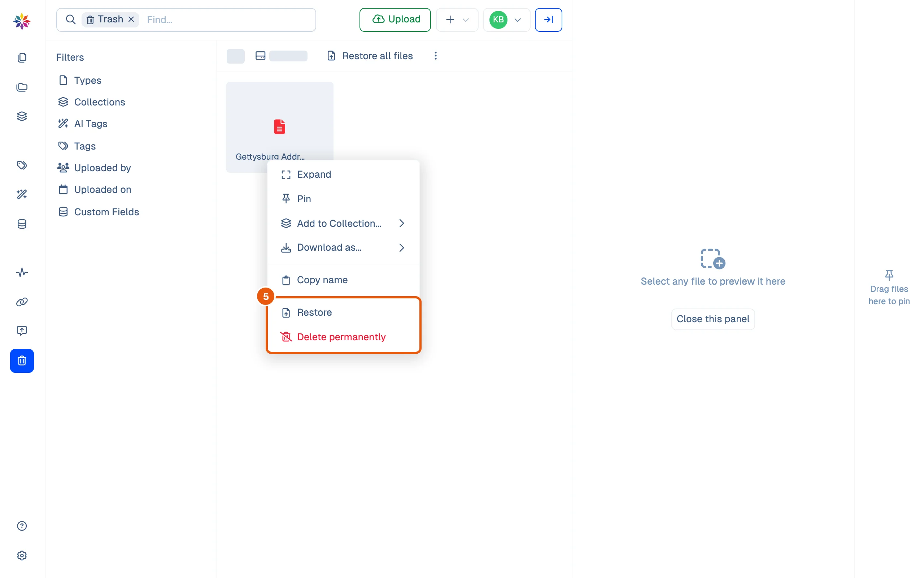Screen dimensions: 924x578
Task: Choose Copy name from the context menu
Action: (343, 280)
